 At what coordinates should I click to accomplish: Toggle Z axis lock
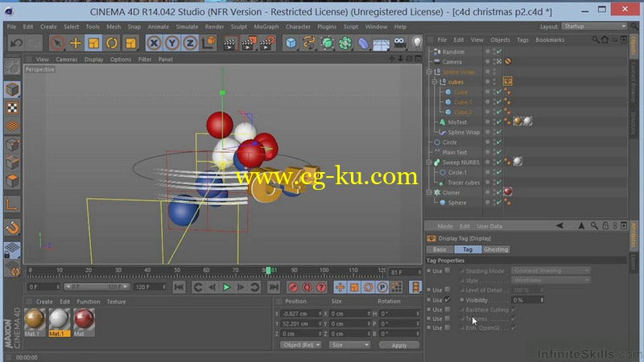(x=190, y=43)
